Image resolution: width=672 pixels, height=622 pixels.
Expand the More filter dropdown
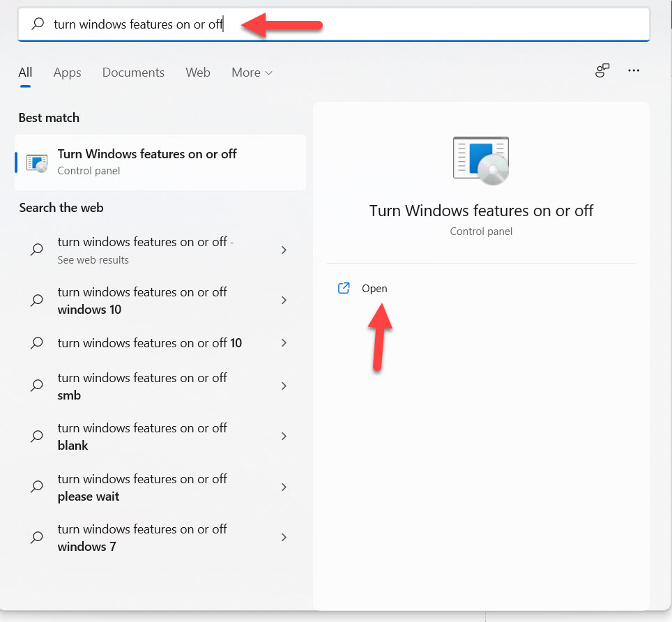coord(252,73)
